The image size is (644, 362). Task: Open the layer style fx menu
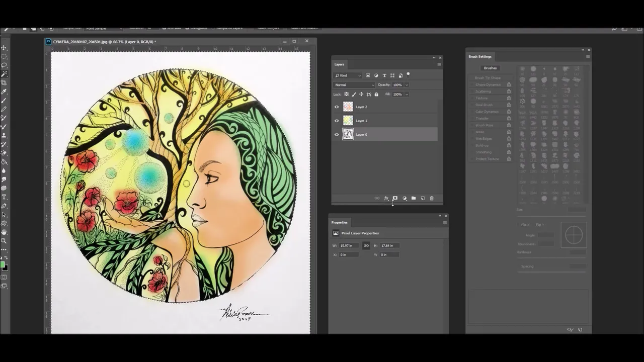click(x=386, y=198)
